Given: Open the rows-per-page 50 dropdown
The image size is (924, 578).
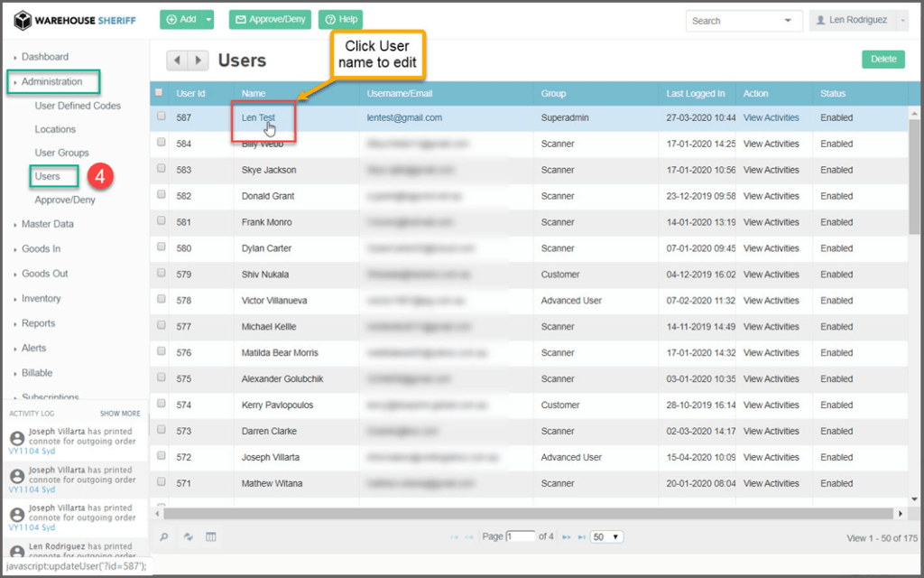Looking at the screenshot, I should click(x=606, y=536).
